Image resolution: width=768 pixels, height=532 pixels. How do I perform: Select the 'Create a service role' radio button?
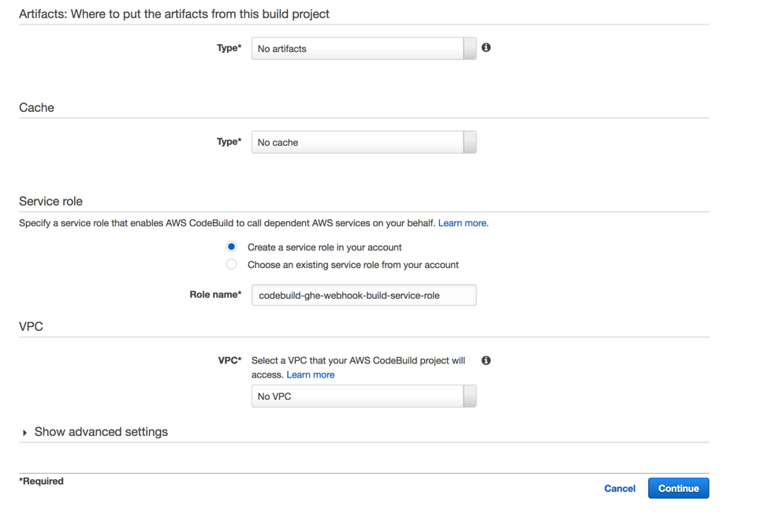[231, 247]
